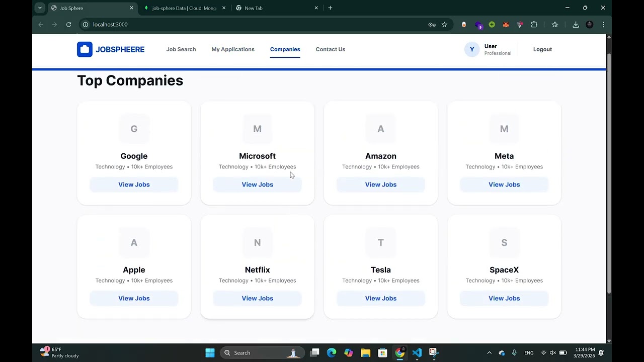Open the gray-and-red arrow extension

520,24
